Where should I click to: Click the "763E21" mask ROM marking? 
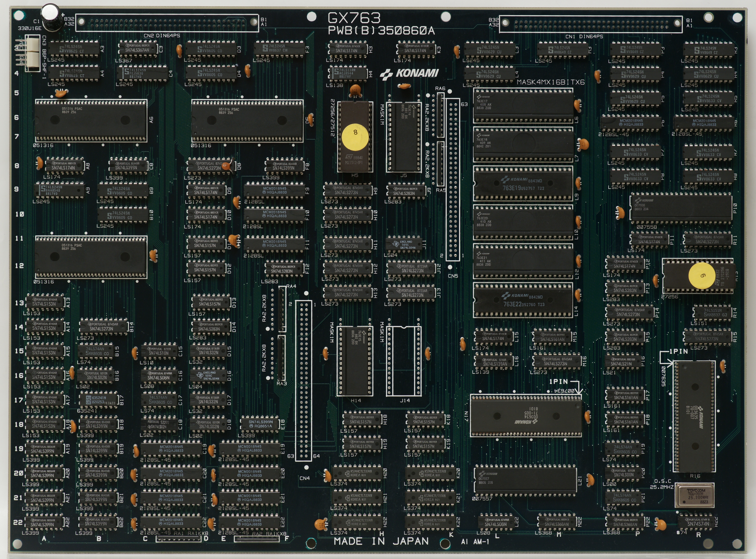tap(482, 258)
